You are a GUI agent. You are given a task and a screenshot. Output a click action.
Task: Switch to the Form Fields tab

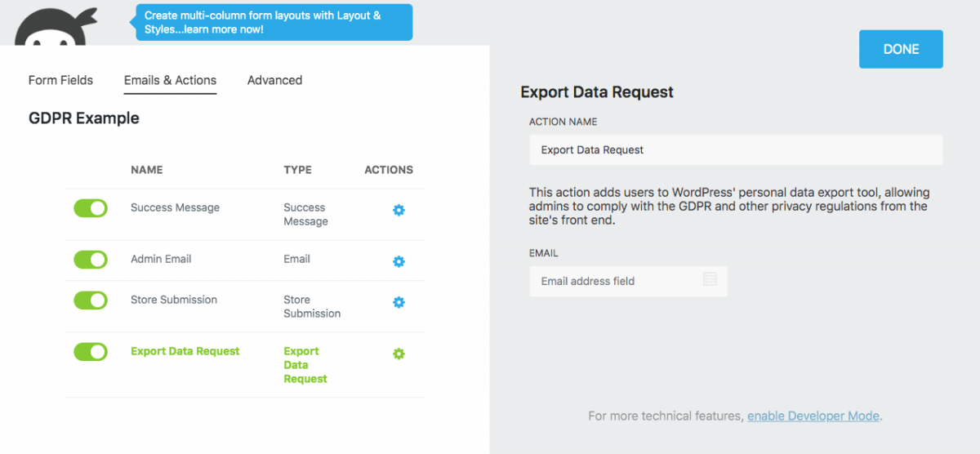[60, 80]
